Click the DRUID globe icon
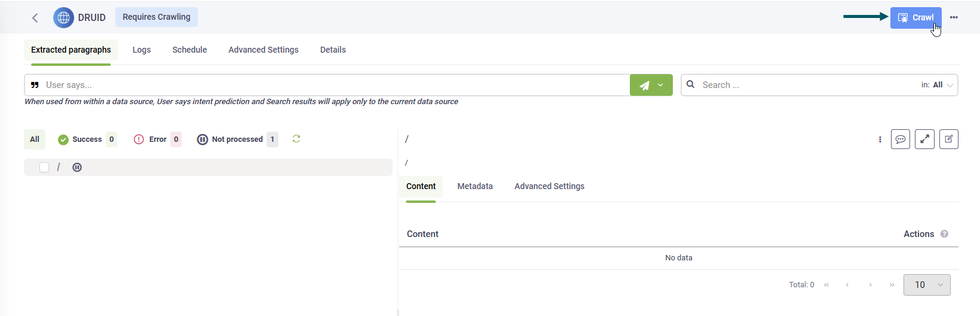Image resolution: width=980 pixels, height=316 pixels. [x=64, y=18]
